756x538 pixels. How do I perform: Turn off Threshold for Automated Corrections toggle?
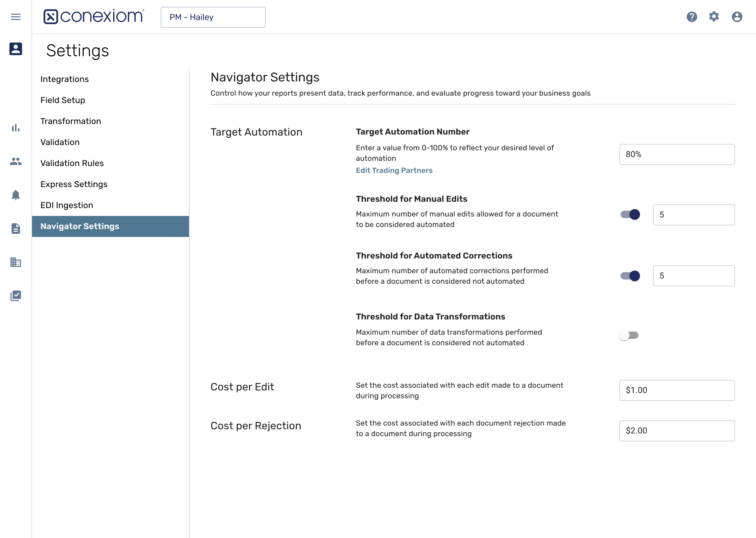point(630,276)
